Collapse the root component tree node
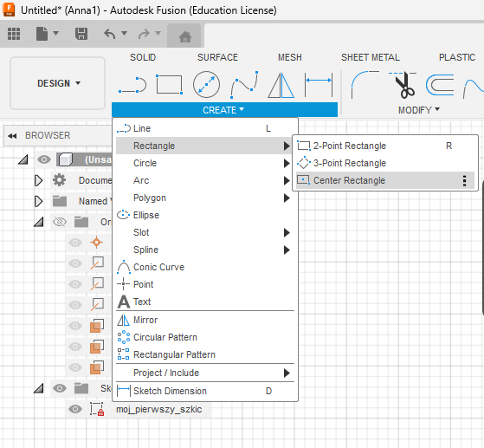The height and width of the screenshot is (448, 484). (x=23, y=159)
